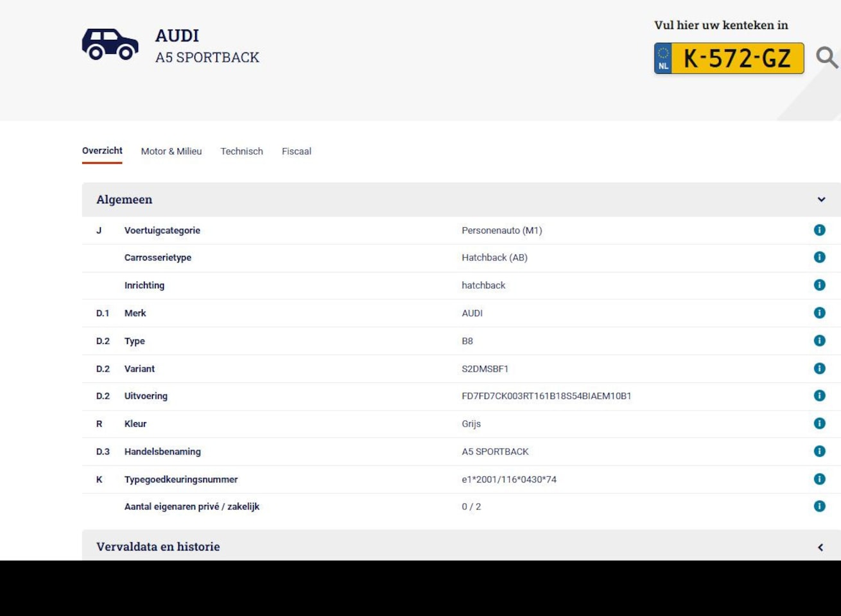This screenshot has width=841, height=616.
Task: Open info icon for Uitvoering row
Action: pyautogui.click(x=819, y=396)
